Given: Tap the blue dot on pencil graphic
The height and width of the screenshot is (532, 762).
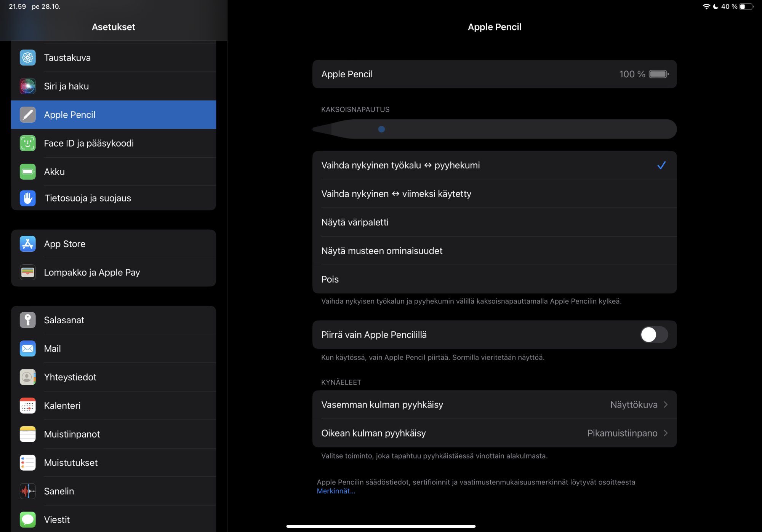Looking at the screenshot, I should (x=381, y=129).
